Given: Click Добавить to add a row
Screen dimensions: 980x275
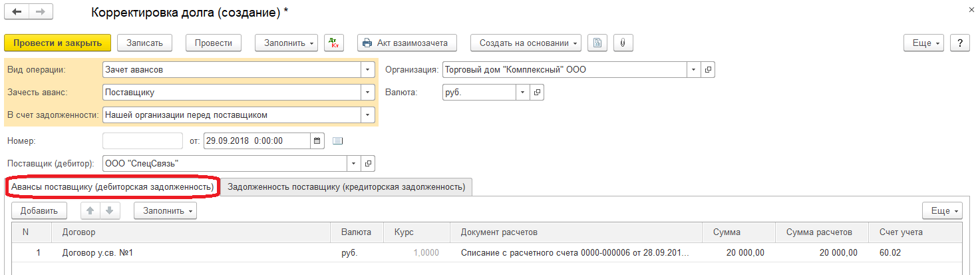Looking at the screenshot, I should (x=39, y=210).
